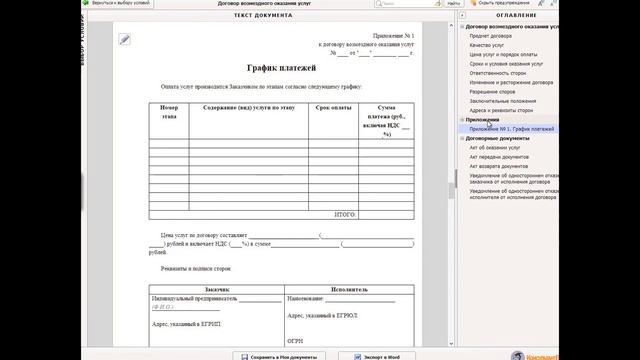Image resolution: width=640 pixels, height=360 pixels.
Task: Collapse the Приложения tree node
Action: (462, 120)
